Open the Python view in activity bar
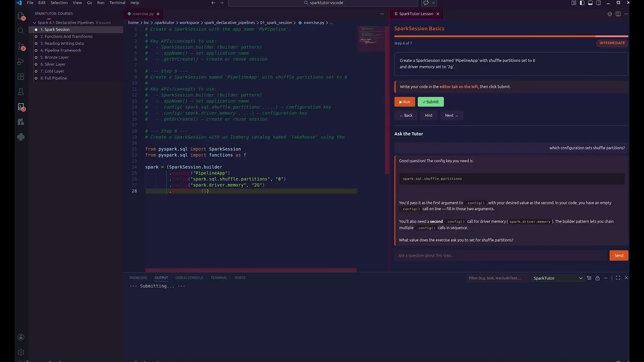This screenshot has height=362, width=644. (x=21, y=137)
